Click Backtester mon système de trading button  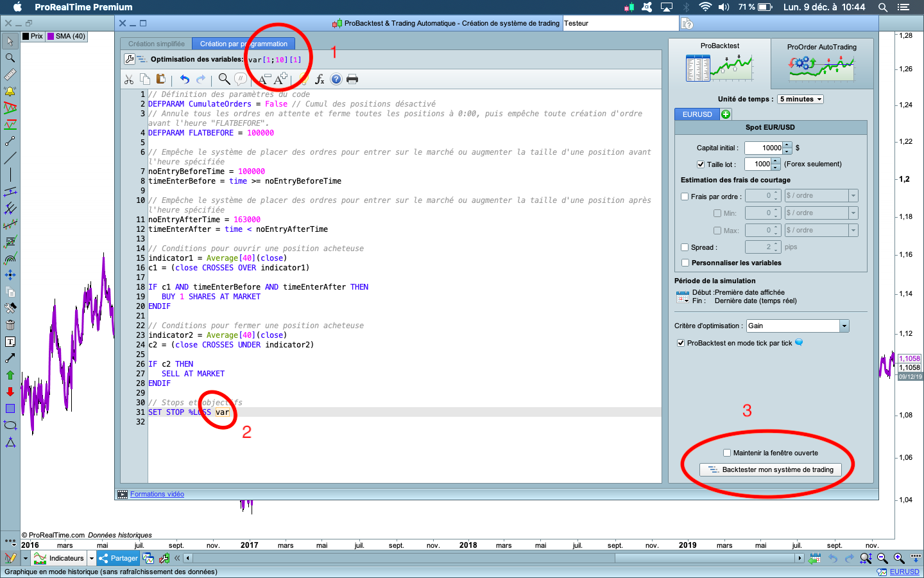pyautogui.click(x=770, y=470)
